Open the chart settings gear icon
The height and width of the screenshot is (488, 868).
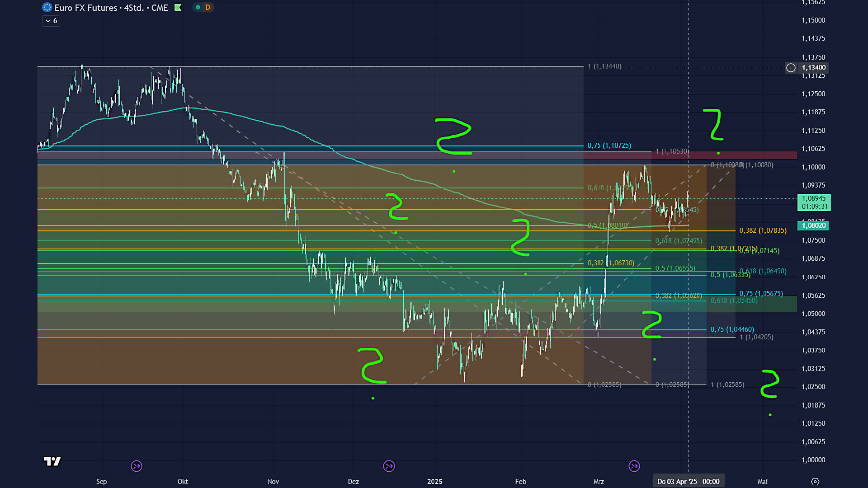click(815, 482)
